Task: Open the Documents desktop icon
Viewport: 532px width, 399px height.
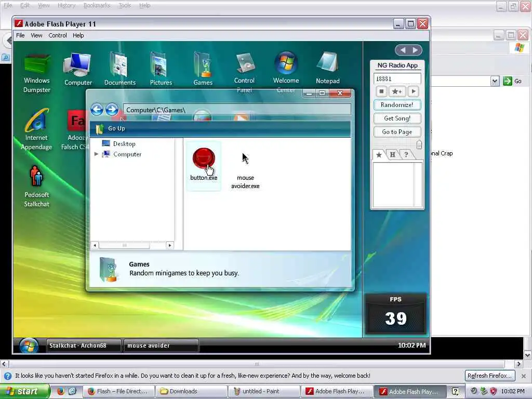Action: tap(120, 70)
